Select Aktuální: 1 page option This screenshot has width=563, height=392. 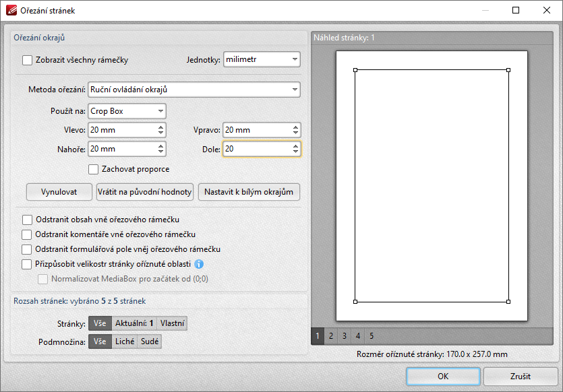tap(134, 323)
